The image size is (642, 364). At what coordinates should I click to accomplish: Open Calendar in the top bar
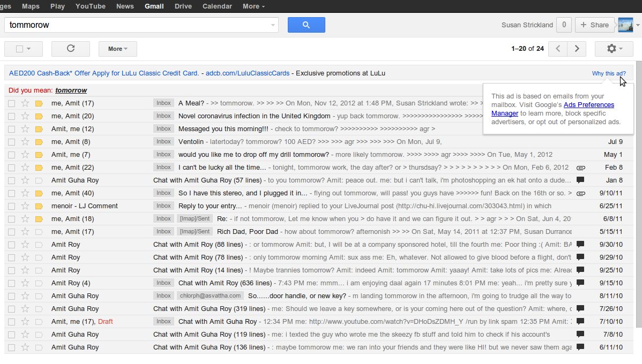tap(217, 6)
